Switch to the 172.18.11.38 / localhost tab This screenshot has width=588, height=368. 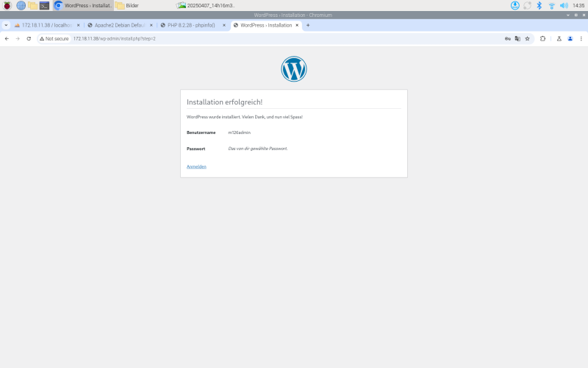[46, 25]
